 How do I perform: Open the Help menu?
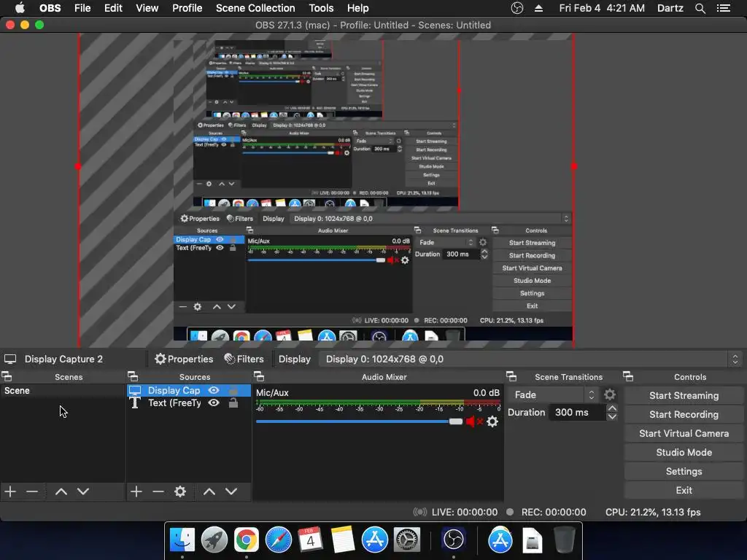point(357,8)
